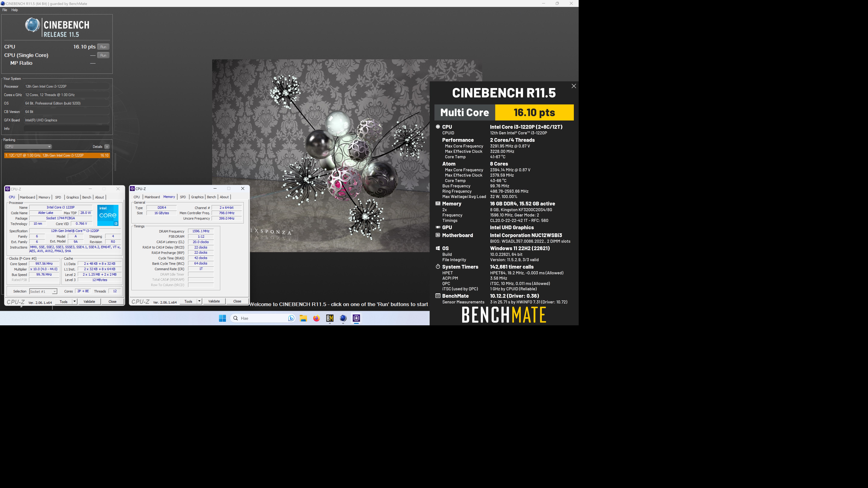Switch to Mainboard tab in right CPU-Z window
This screenshot has height=488, width=868.
(x=152, y=197)
